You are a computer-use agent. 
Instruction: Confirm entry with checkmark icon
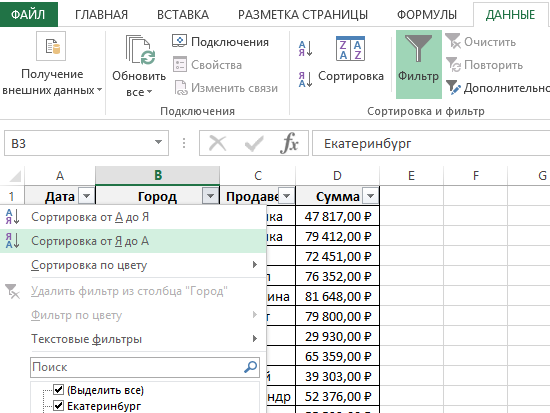tap(254, 143)
